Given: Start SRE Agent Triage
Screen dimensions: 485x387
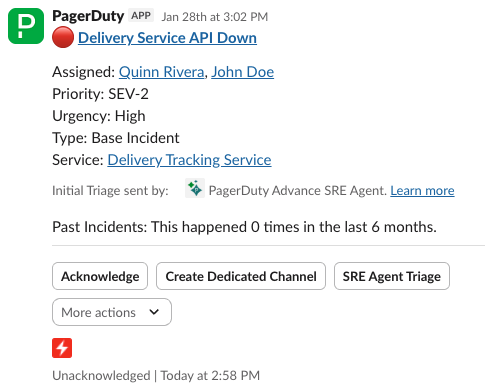Looking at the screenshot, I should (x=392, y=276).
